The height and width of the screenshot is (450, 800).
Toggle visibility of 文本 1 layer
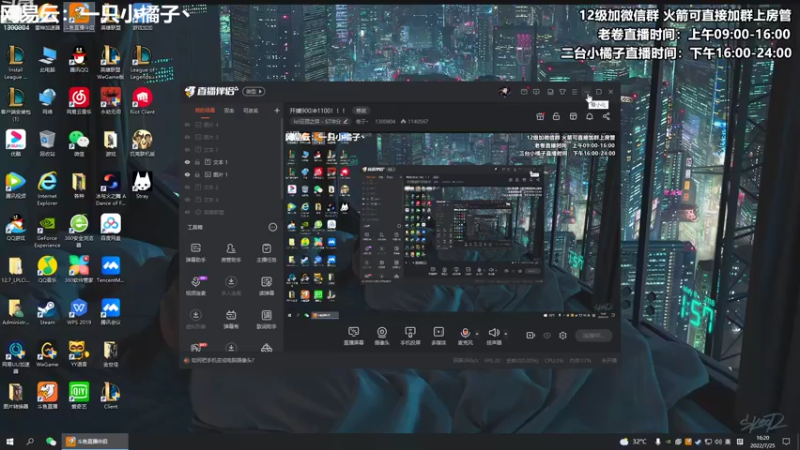[187, 162]
